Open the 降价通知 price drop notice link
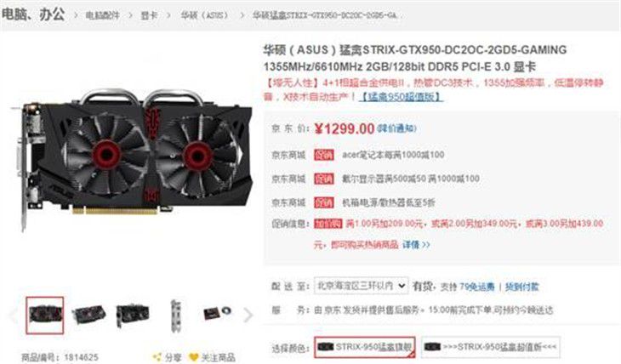This screenshot has height=364, width=621. point(396,128)
